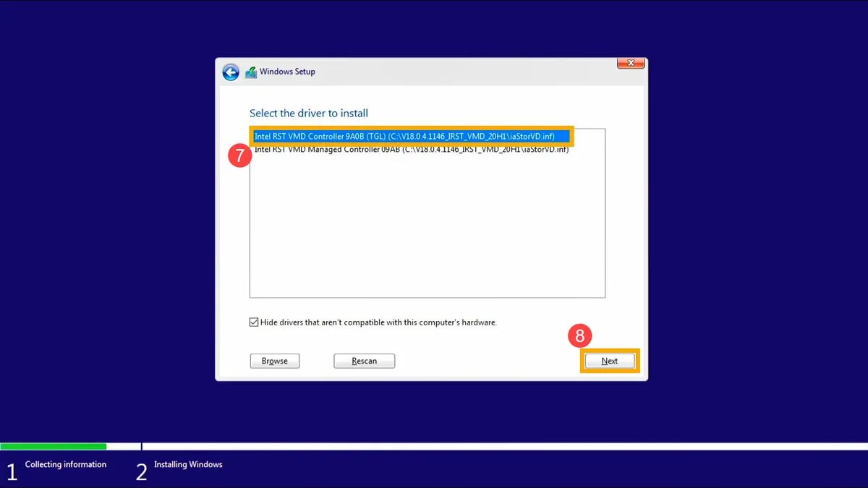Click the blue back arrow button
Image resolution: width=868 pixels, height=488 pixels.
click(231, 72)
